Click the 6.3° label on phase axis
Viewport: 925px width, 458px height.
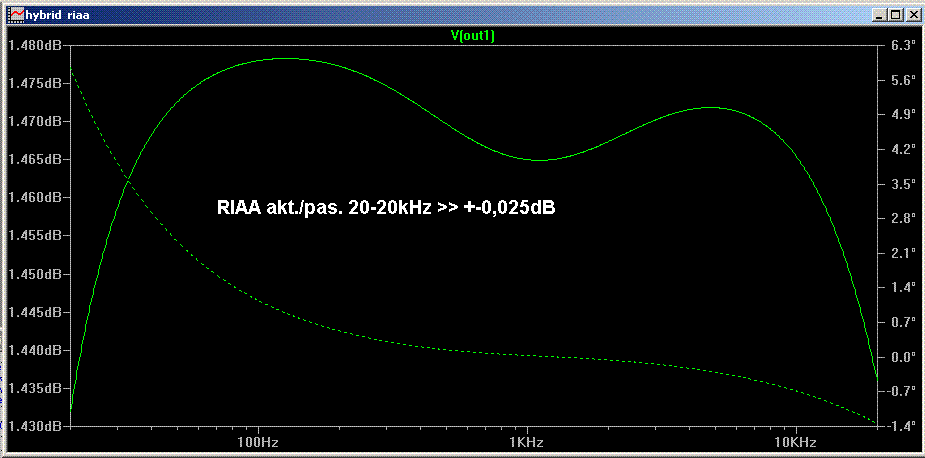pos(903,45)
